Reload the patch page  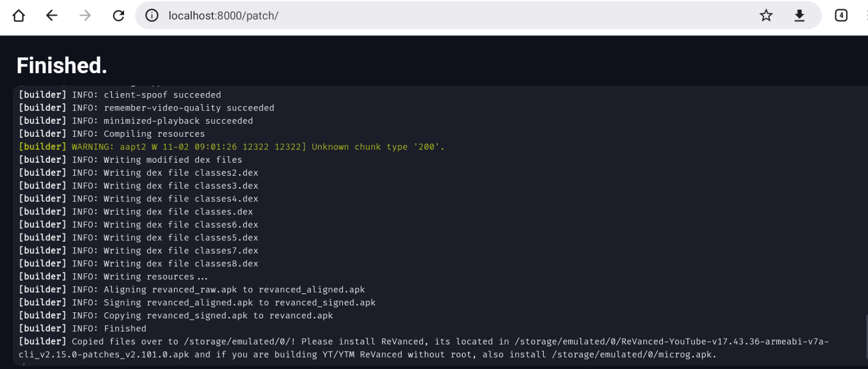119,16
